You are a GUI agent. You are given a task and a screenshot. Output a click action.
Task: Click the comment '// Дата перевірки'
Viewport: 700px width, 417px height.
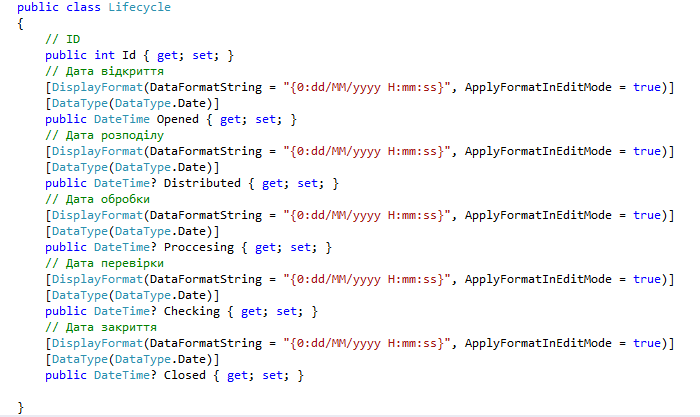click(x=104, y=263)
